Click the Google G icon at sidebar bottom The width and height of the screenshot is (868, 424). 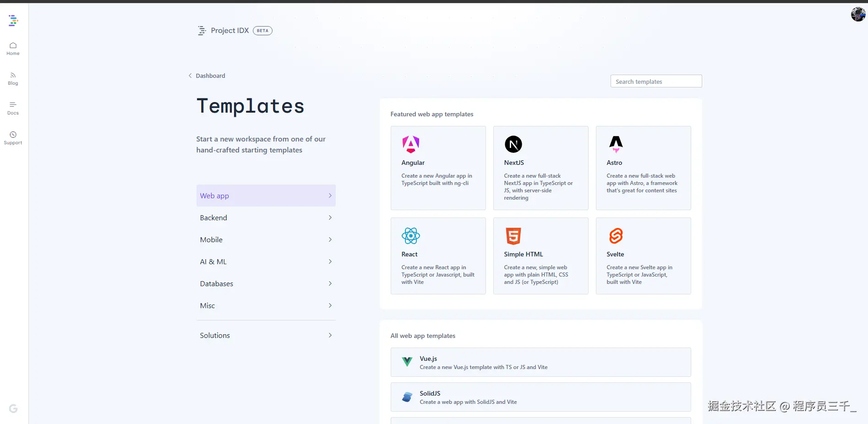pos(13,408)
